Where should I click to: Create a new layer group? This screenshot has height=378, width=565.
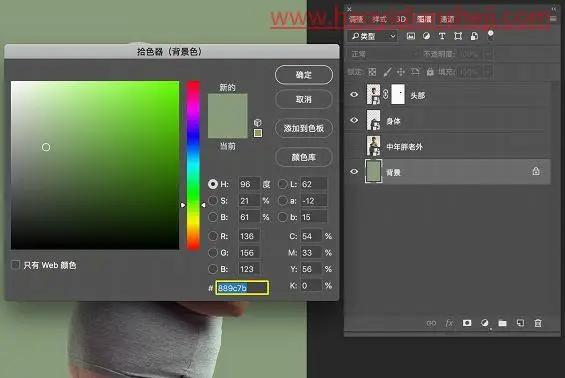(502, 323)
